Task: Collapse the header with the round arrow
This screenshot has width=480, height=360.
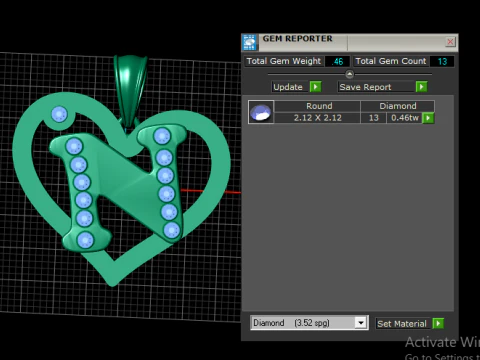Action: pos(349,74)
